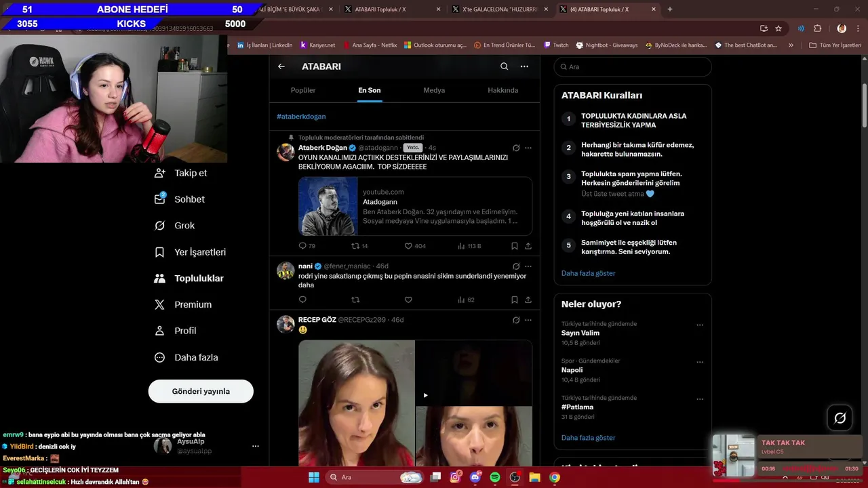The height and width of the screenshot is (488, 868).
Task: Show more rules via Daha fazla göster
Action: [x=589, y=273]
